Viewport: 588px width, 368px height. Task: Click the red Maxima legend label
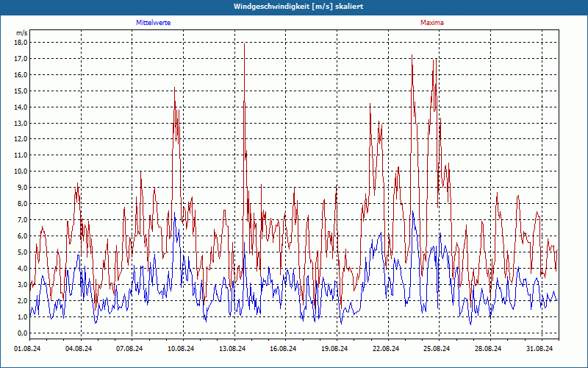432,23
